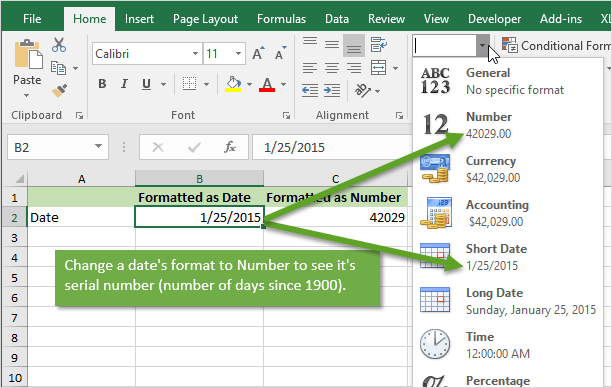Image resolution: width=612 pixels, height=388 pixels.
Task: Toggle underline formatting
Action: [146, 84]
